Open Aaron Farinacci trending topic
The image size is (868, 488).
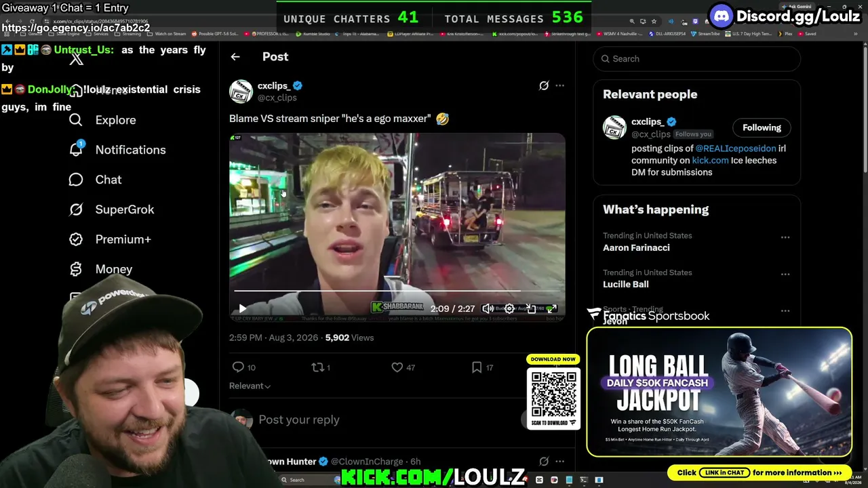(x=636, y=248)
